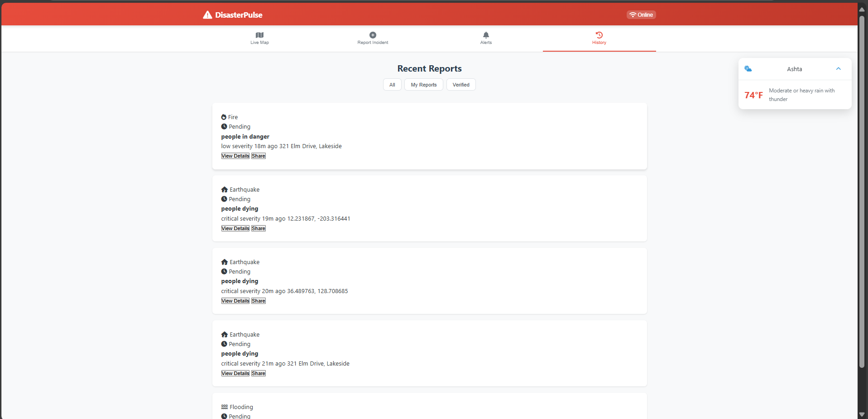Share the 19m ago earthquake report
This screenshot has height=419, width=868.
click(x=259, y=228)
